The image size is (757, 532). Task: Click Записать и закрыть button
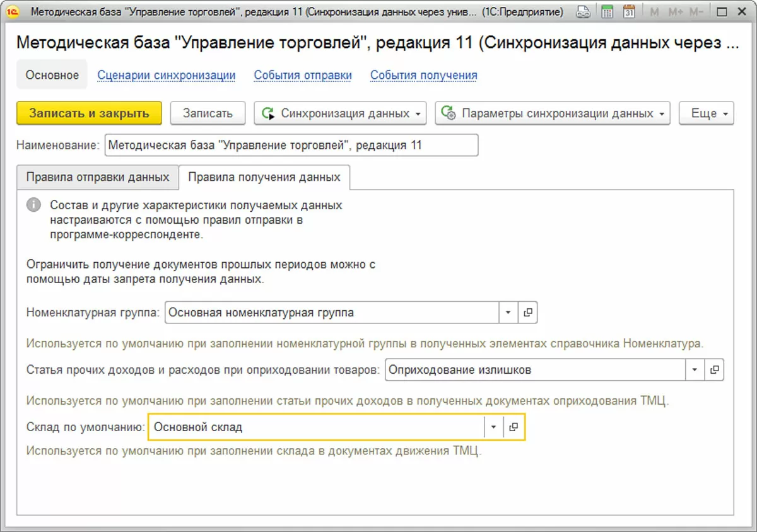pyautogui.click(x=89, y=113)
